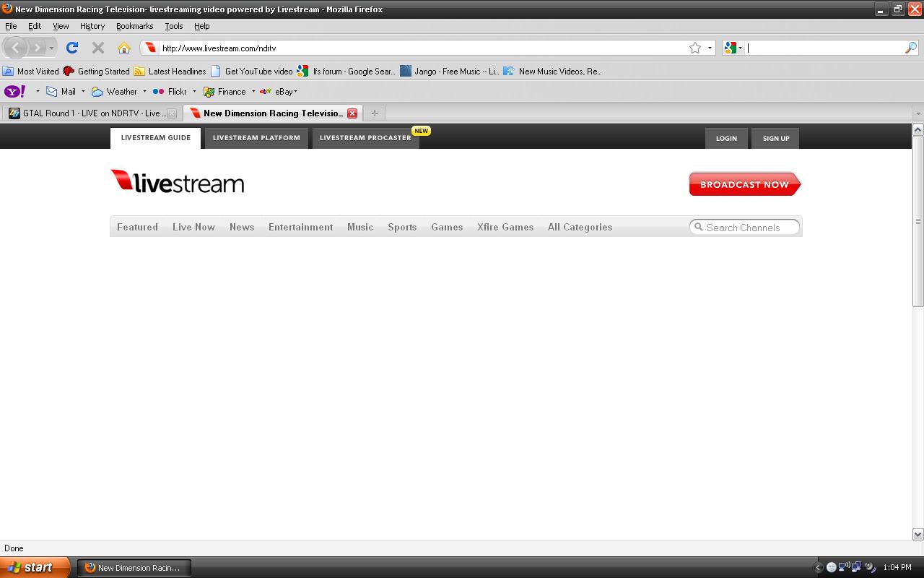924x578 pixels.
Task: Click the network connection computers tray icon
Action: tap(856, 567)
